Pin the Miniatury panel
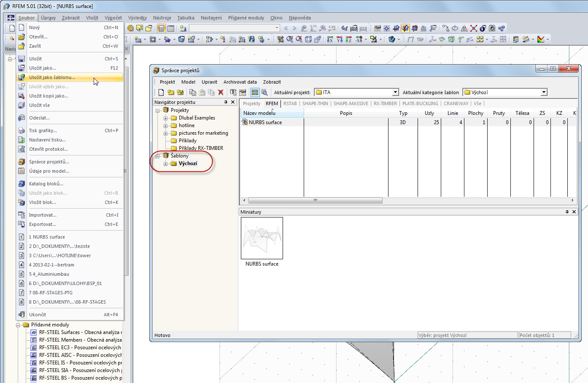The width and height of the screenshot is (588, 383). pos(567,212)
